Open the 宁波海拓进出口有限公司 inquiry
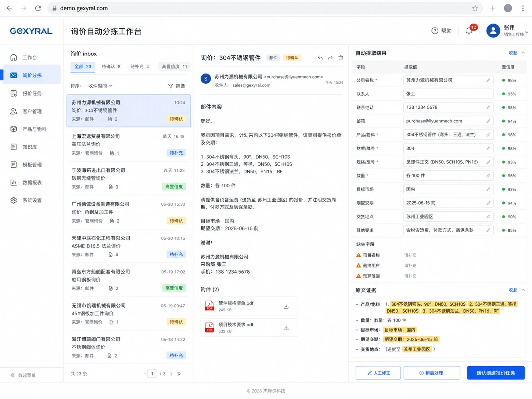This screenshot has width=532, height=399. click(x=129, y=179)
